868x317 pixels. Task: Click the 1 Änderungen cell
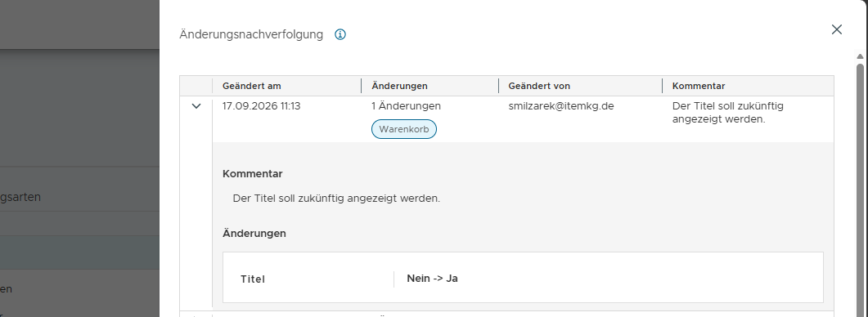pyautogui.click(x=406, y=106)
